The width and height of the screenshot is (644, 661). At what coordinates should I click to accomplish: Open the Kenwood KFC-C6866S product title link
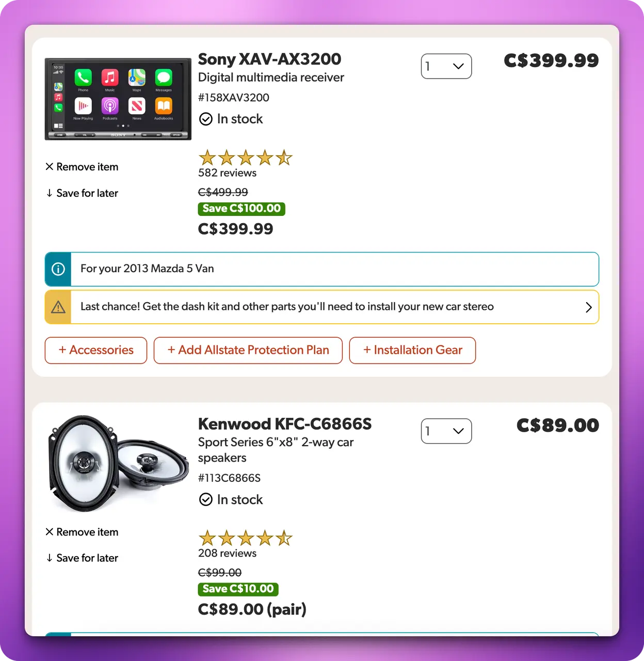tap(285, 424)
